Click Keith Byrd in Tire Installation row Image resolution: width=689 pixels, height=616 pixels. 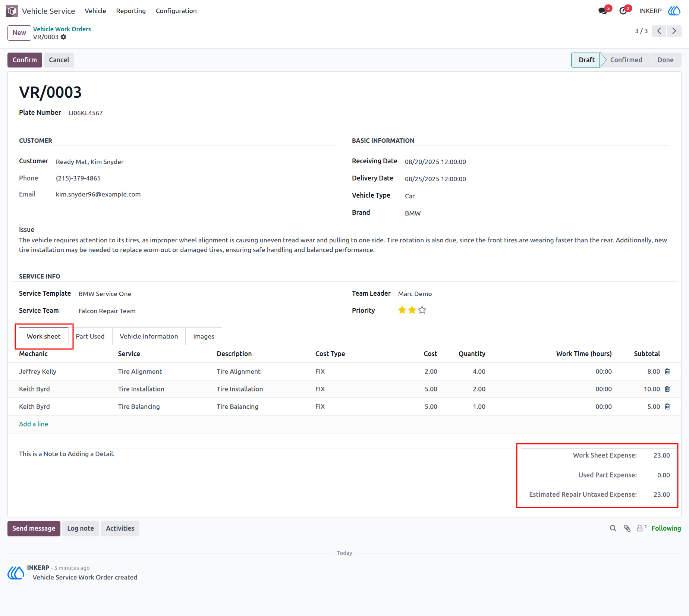pyautogui.click(x=34, y=389)
